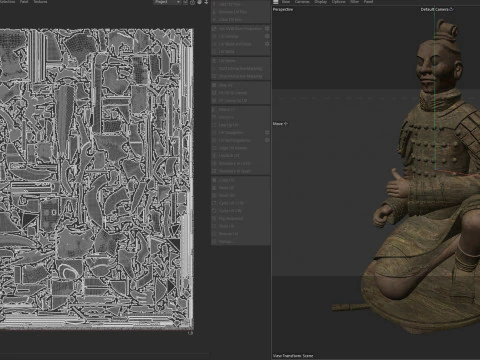This screenshot has width=480, height=360.
Task: Open the Project dropdown above UV editor
Action: point(167,2)
